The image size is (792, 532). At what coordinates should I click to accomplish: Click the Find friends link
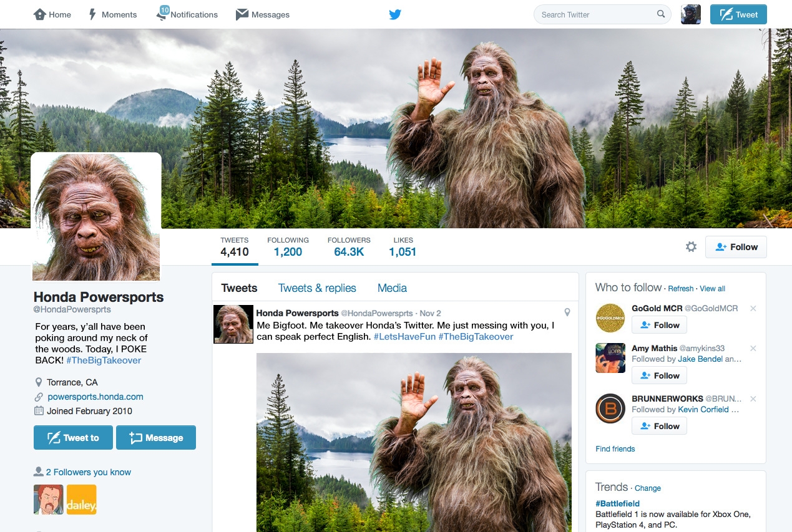tap(615, 449)
